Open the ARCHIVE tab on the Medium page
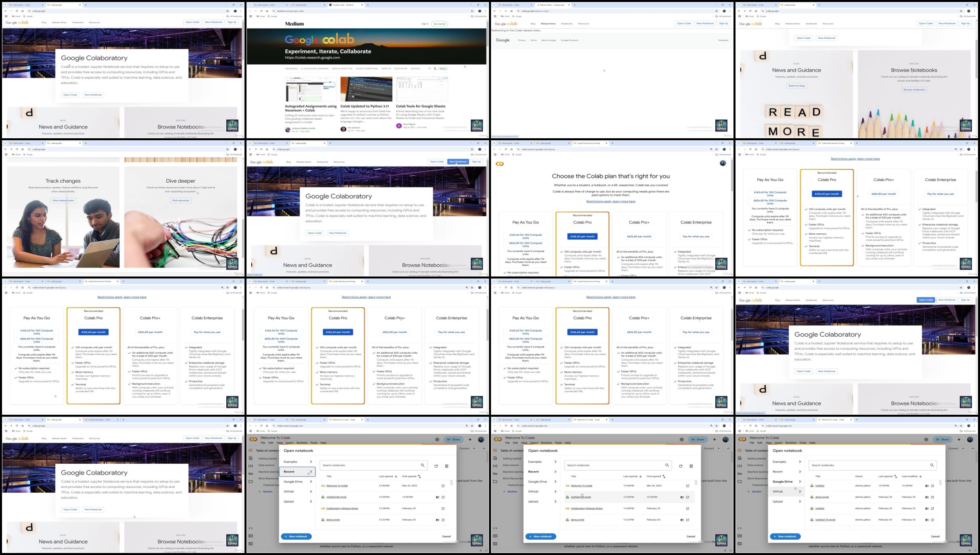The height and width of the screenshot is (555, 980). [415, 69]
